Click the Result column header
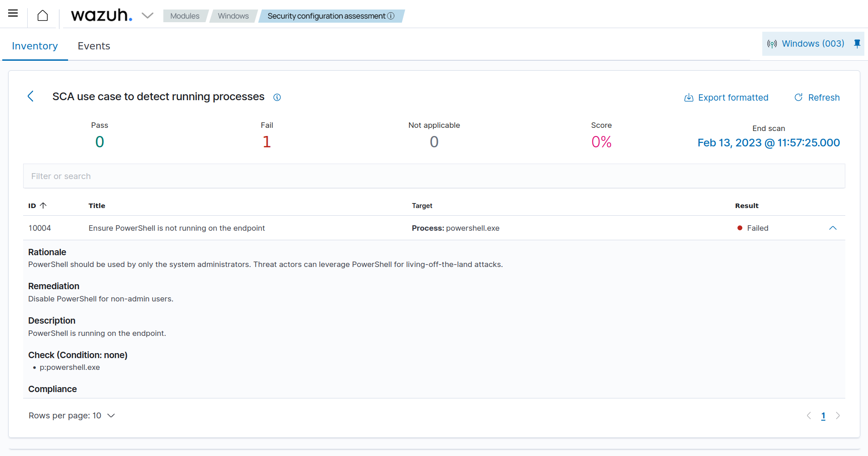 pyautogui.click(x=747, y=205)
